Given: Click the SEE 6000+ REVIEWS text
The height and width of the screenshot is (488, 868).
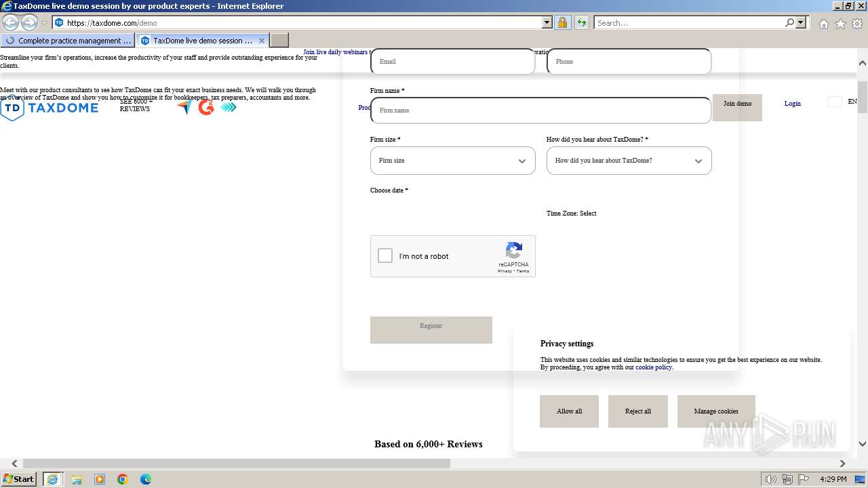Looking at the screenshot, I should (135, 105).
